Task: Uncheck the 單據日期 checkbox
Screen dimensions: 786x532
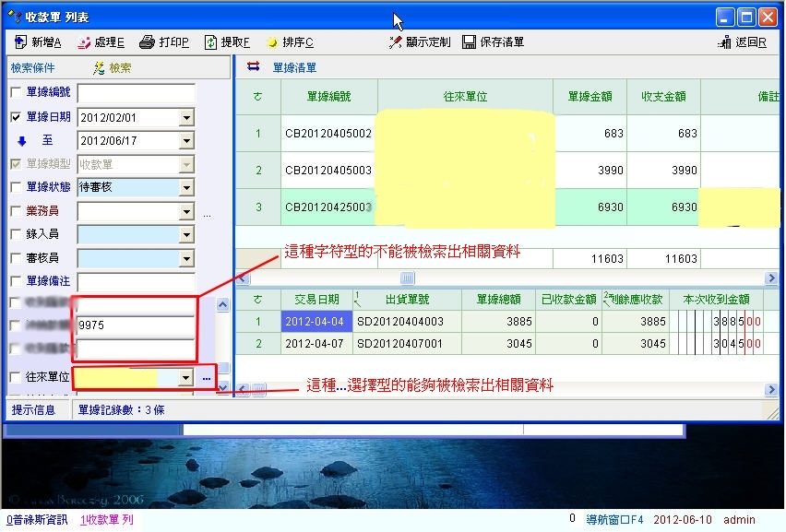Action: click(16, 117)
